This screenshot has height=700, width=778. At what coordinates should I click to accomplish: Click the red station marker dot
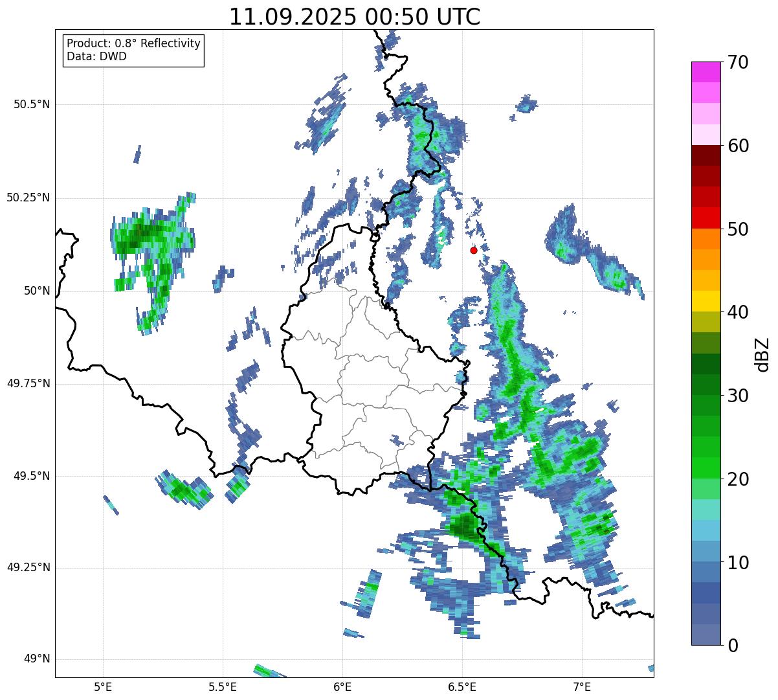coord(474,250)
